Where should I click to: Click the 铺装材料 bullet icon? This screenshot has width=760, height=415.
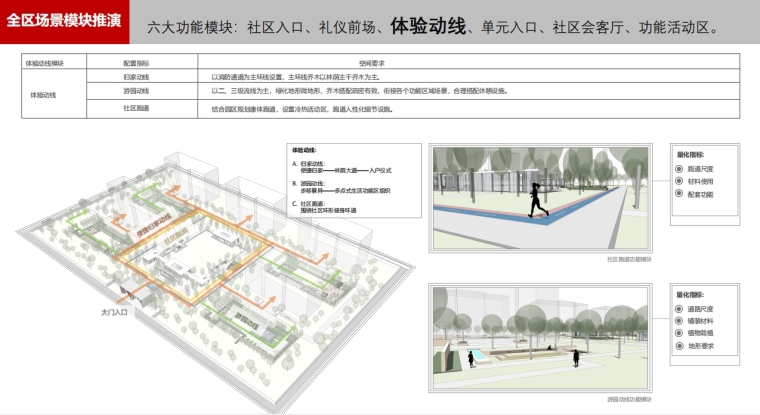tap(679, 322)
